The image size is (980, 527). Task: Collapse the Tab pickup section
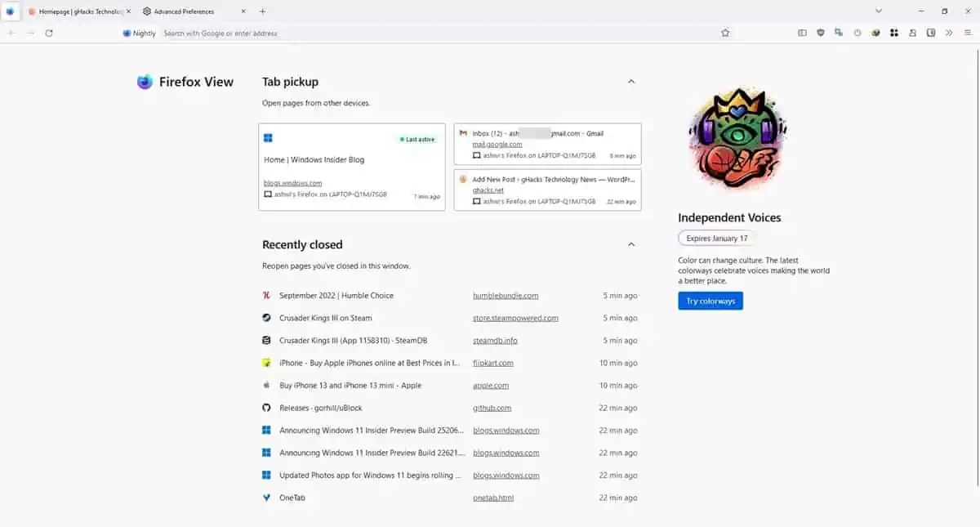(630, 82)
